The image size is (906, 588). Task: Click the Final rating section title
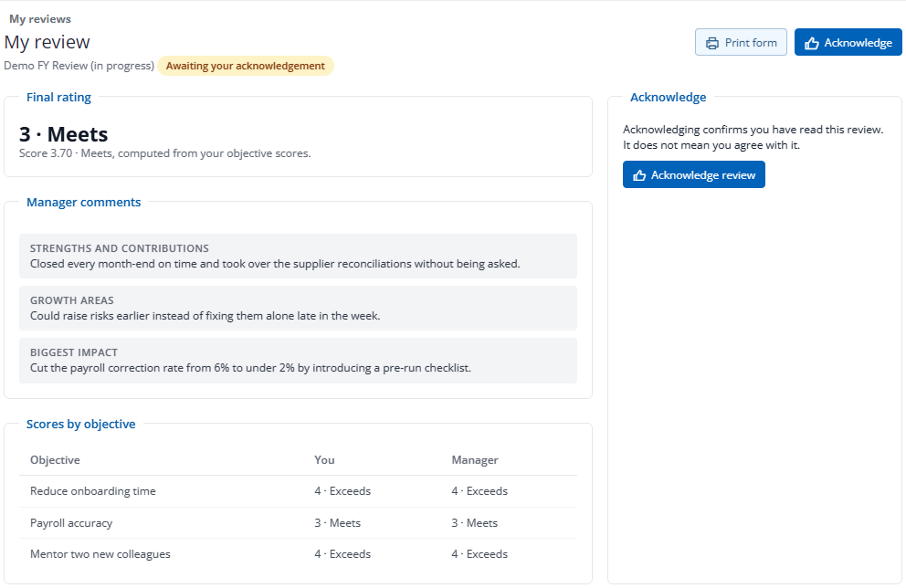pyautogui.click(x=59, y=97)
